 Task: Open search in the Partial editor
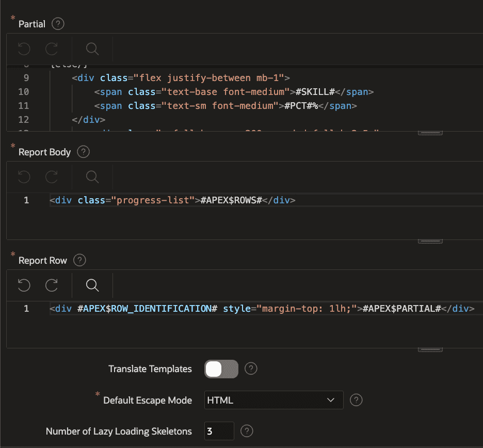[92, 49]
